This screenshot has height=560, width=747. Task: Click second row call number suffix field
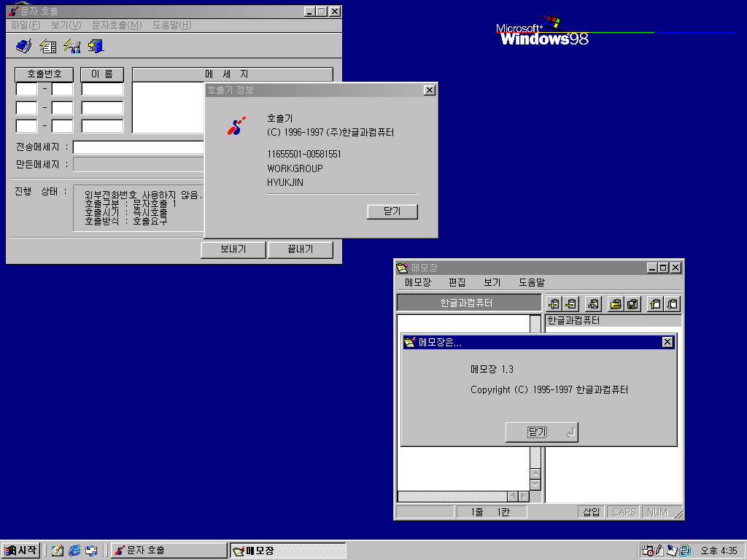pyautogui.click(x=63, y=108)
